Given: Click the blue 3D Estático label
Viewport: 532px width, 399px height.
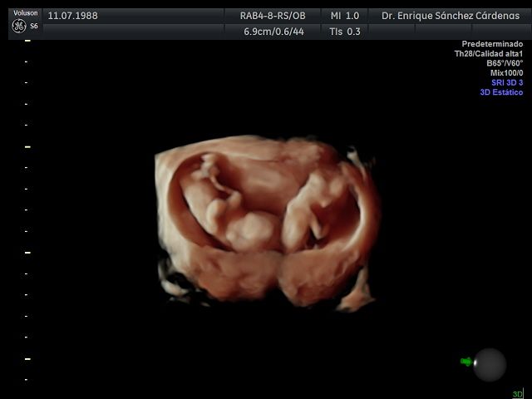Looking at the screenshot, I should point(501,92).
